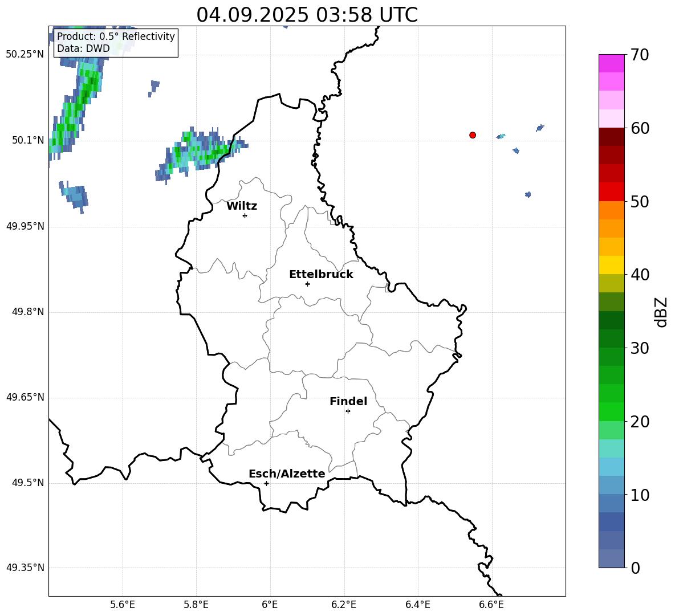This screenshot has width=675, height=616.
Task: Click the Product: 0.5° Reflectivity legend text
Action: [116, 36]
